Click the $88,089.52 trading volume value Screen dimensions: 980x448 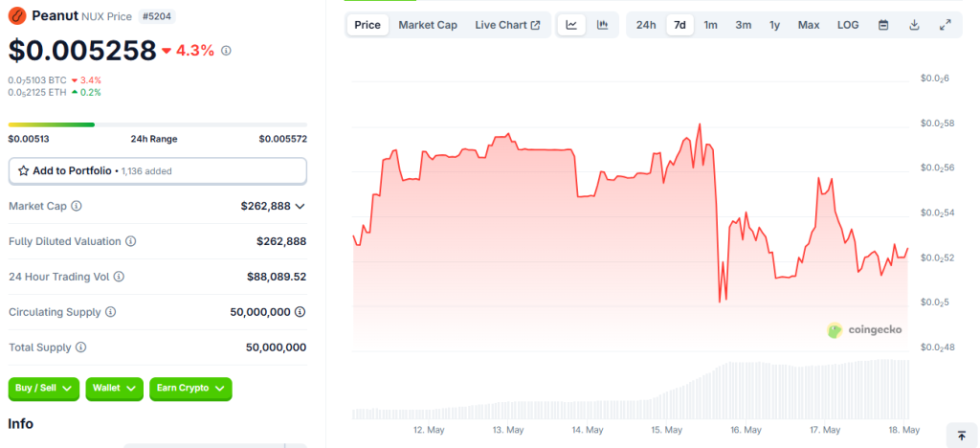(x=277, y=277)
